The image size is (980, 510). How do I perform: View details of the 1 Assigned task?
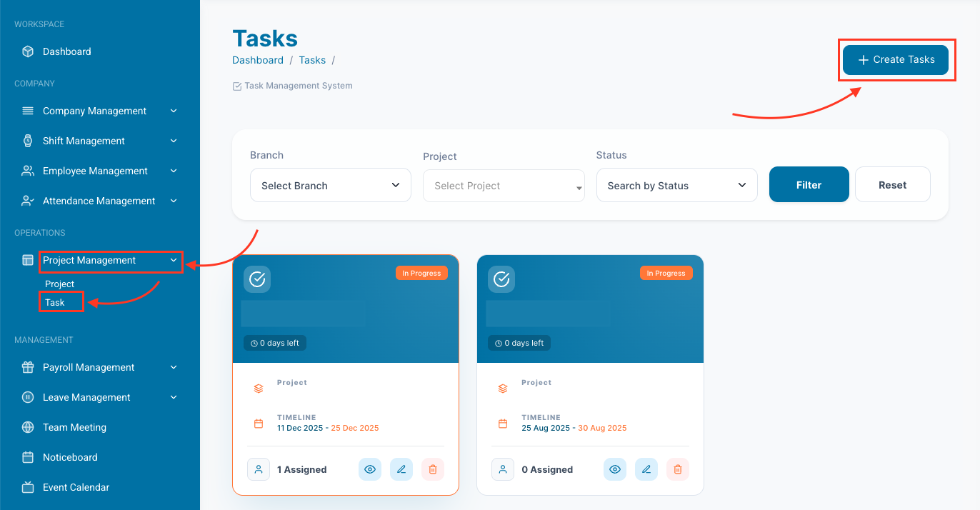click(x=370, y=469)
